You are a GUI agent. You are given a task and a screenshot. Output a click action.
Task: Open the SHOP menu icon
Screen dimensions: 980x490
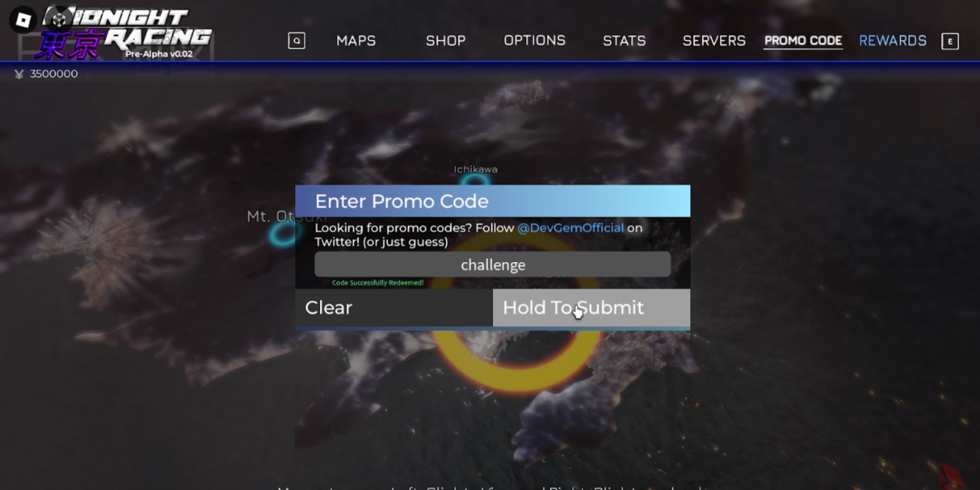pyautogui.click(x=445, y=40)
